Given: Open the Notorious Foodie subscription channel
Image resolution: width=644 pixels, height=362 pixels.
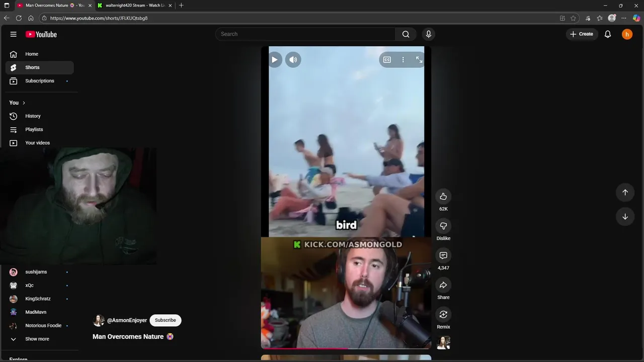Looking at the screenshot, I should [40, 326].
